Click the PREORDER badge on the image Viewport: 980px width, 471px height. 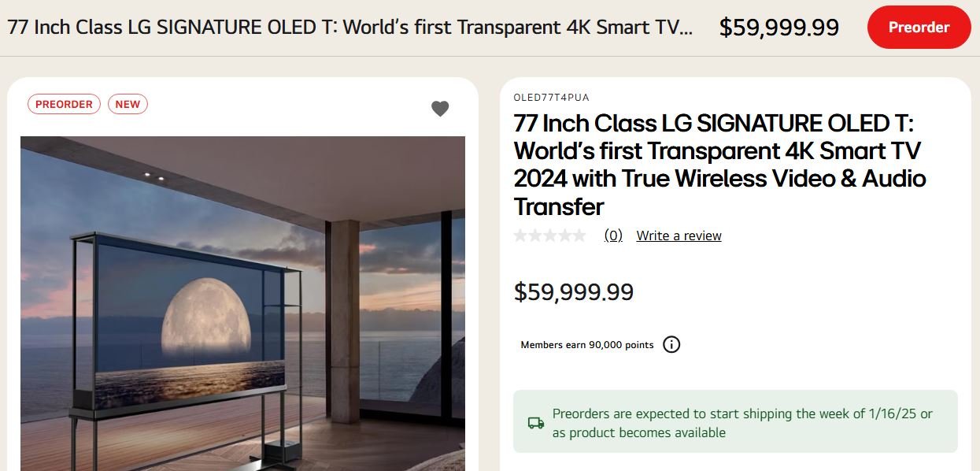click(64, 103)
